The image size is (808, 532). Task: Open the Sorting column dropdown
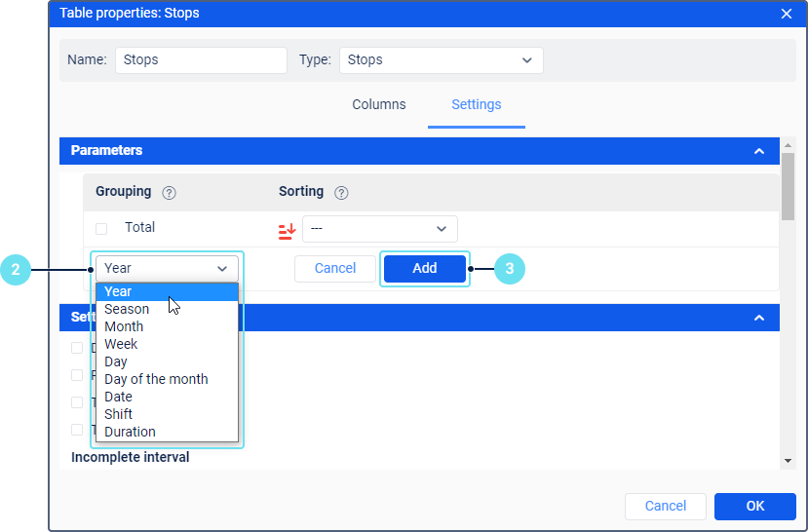tap(380, 229)
